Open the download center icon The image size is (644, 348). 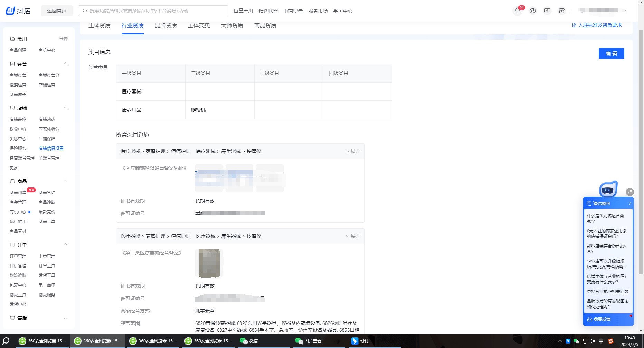tap(547, 11)
